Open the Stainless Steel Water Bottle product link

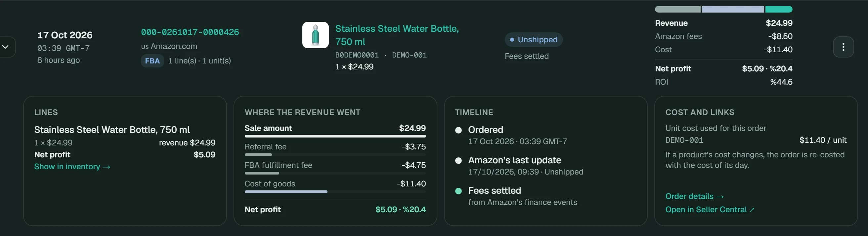coord(397,35)
